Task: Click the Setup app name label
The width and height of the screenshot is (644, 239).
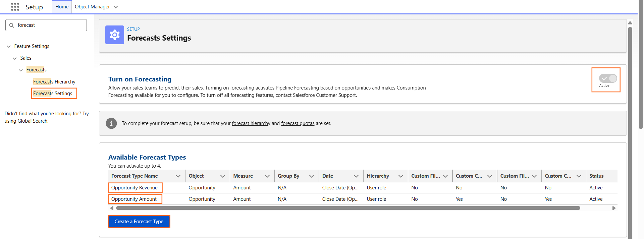Action: pos(34,7)
